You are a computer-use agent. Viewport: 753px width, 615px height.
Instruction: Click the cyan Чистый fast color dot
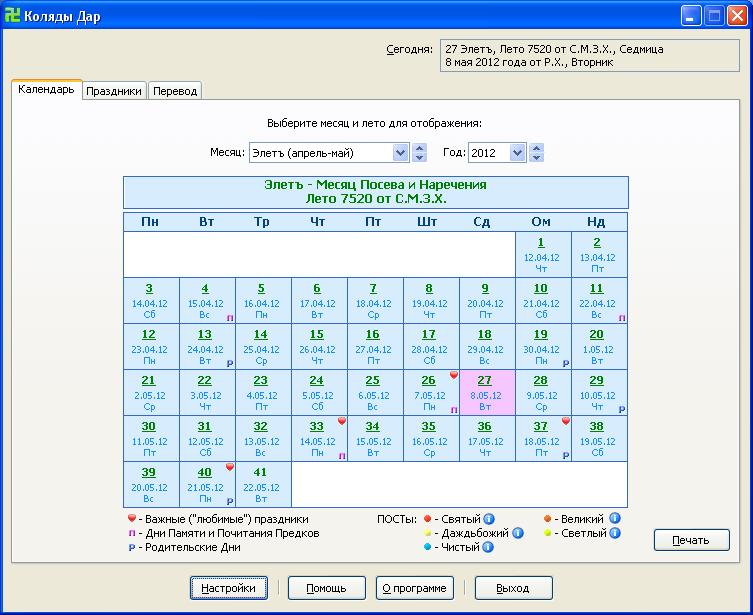click(427, 547)
